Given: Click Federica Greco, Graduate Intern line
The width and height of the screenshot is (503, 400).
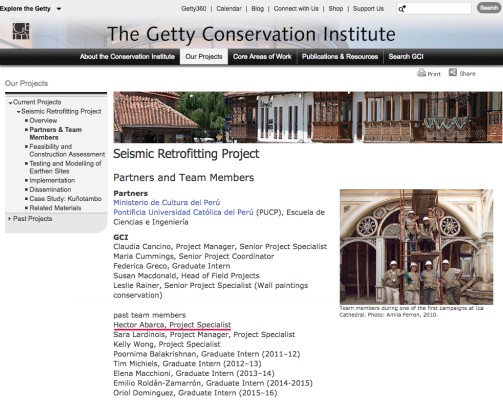Looking at the screenshot, I should tap(172, 266).
